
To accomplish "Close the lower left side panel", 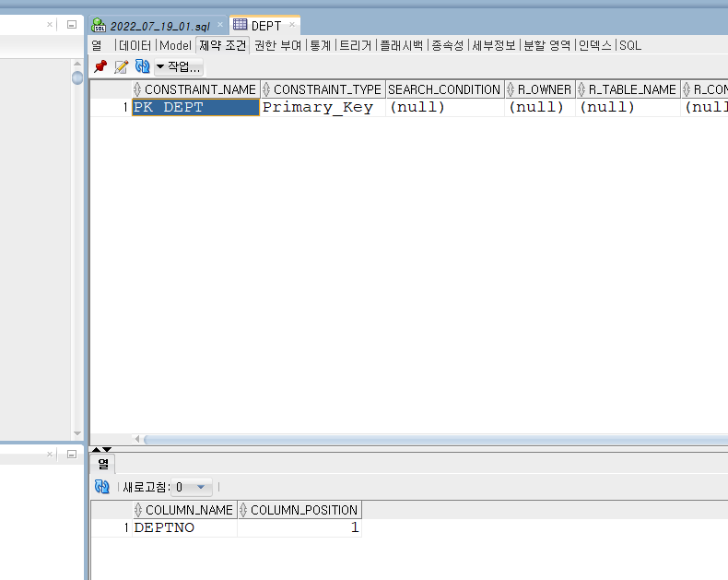I will (50, 454).
